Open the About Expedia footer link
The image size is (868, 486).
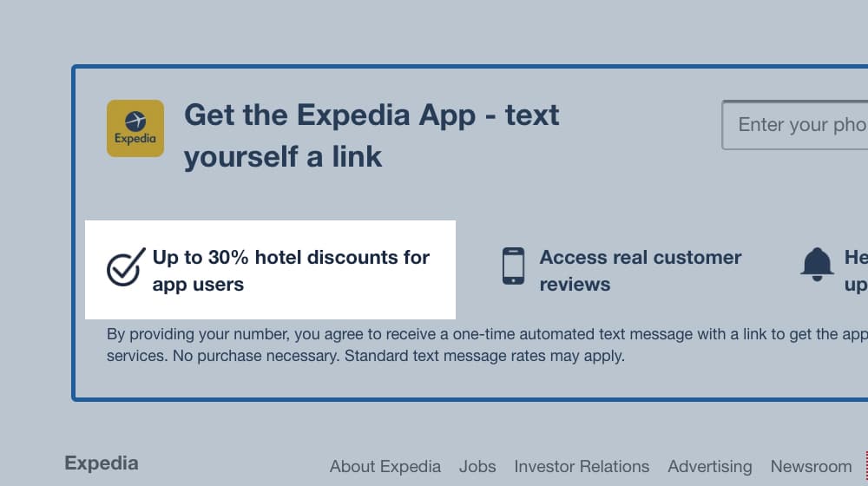pyautogui.click(x=385, y=467)
